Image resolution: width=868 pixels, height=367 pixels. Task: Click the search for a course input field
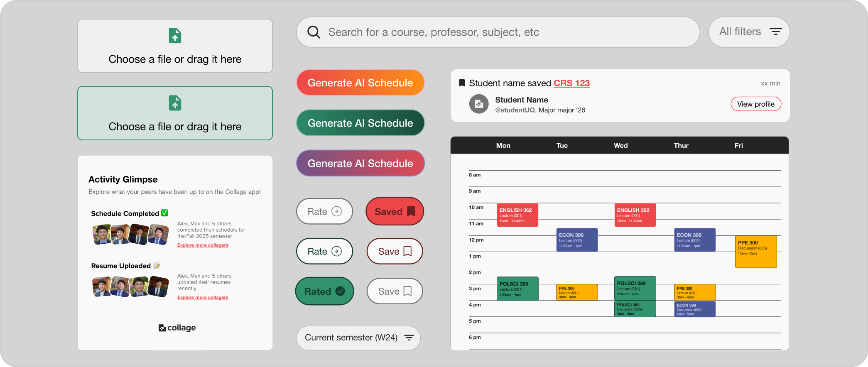[x=498, y=32]
